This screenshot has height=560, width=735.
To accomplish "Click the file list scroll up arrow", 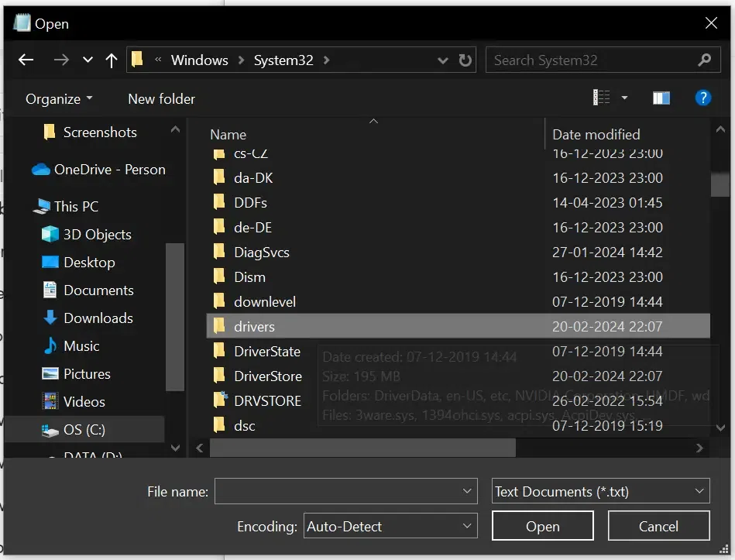I will 720,129.
